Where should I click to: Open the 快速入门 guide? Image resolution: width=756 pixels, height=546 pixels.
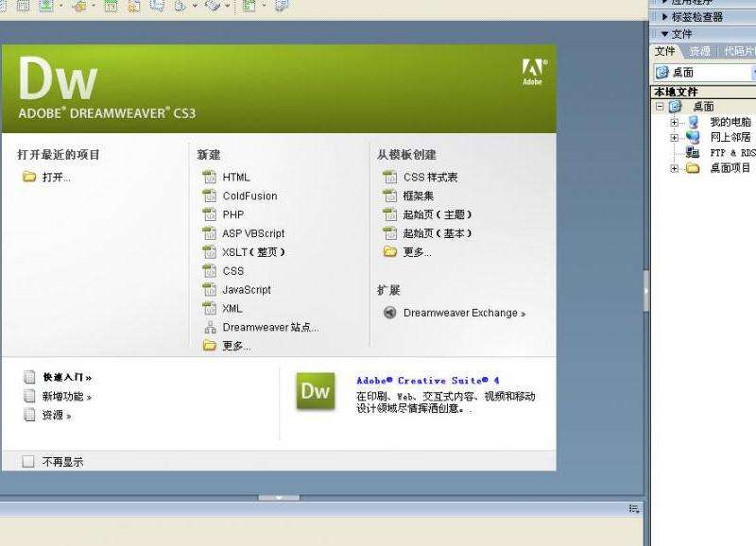coord(58,377)
